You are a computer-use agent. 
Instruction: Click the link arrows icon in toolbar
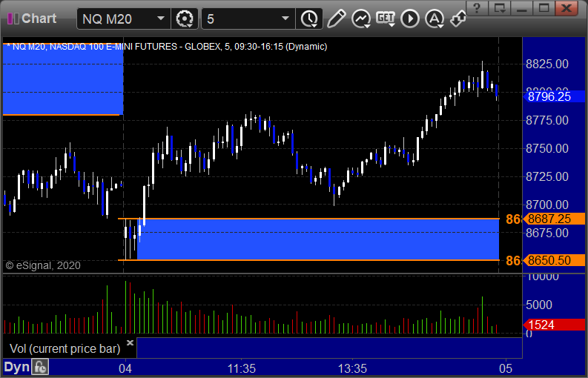tap(458, 19)
